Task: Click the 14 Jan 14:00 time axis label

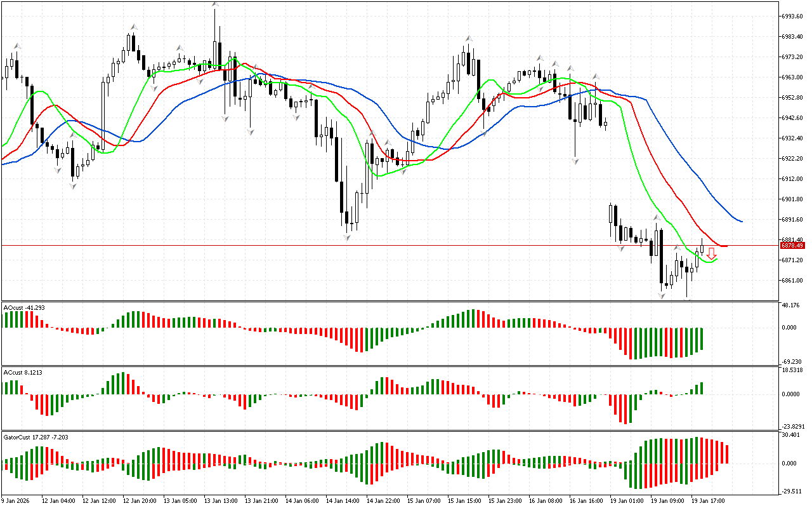Action: [343, 500]
